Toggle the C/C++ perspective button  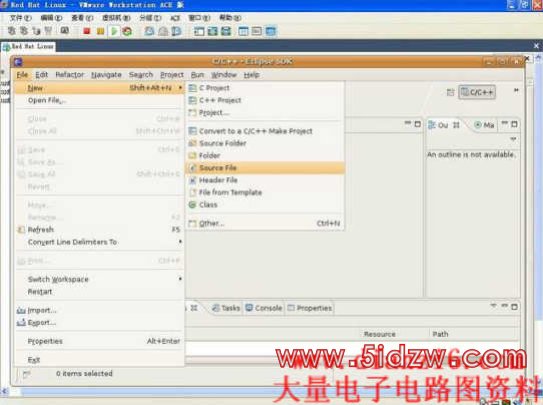coord(477,92)
